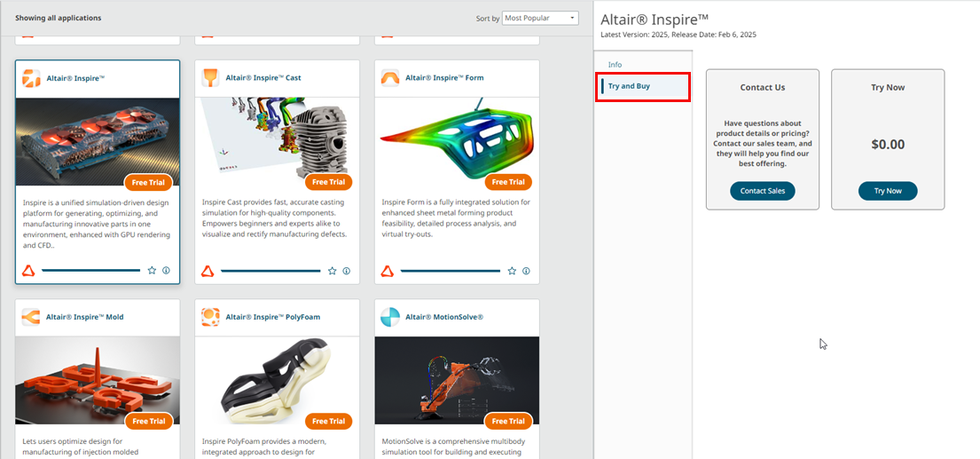Open the Sort by Most Popular dropdown
This screenshot has height=459, width=980.
point(541,18)
